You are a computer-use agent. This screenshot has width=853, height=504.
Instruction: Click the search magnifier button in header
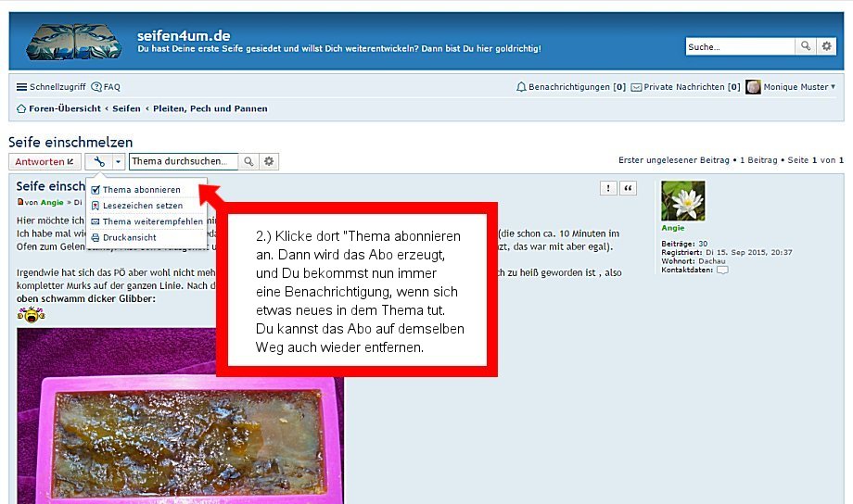(x=806, y=46)
